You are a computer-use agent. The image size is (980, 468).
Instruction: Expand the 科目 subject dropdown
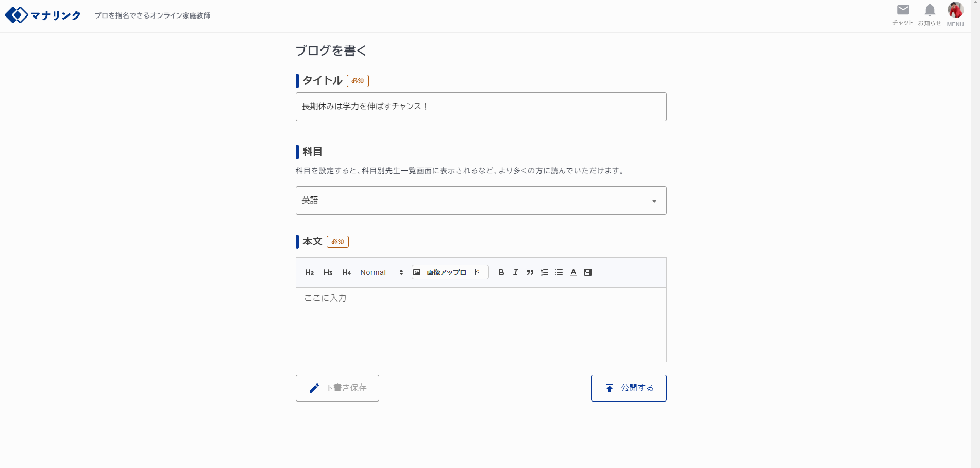[481, 200]
